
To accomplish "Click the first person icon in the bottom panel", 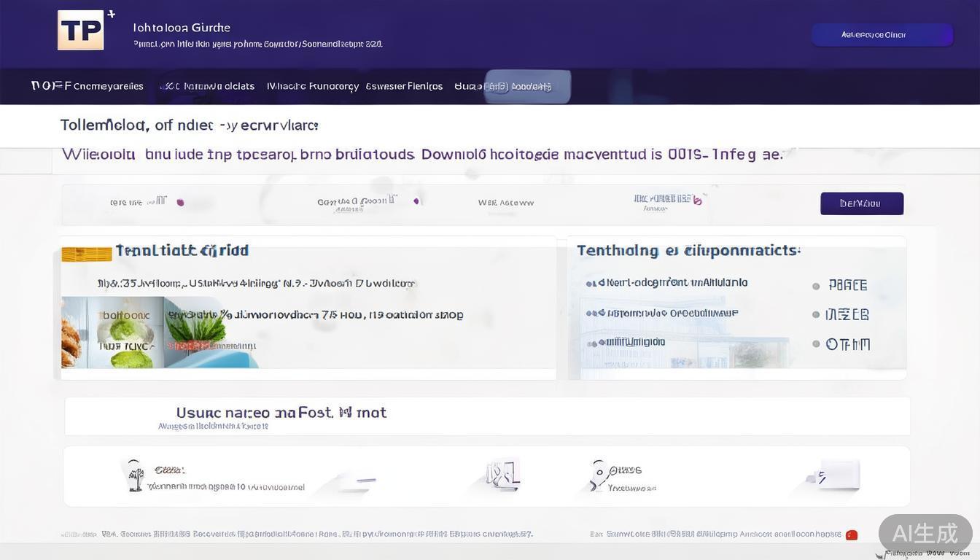I will 133,475.
